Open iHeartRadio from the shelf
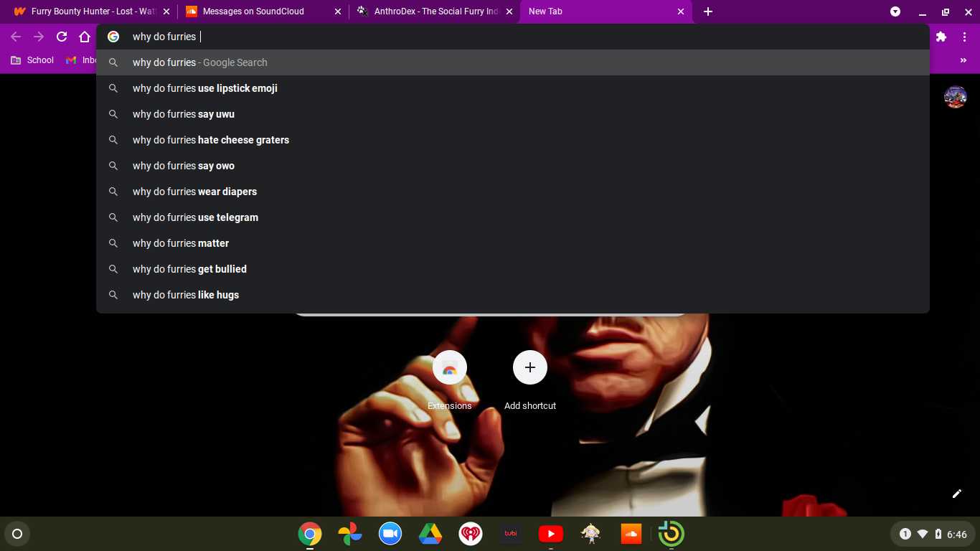The height and width of the screenshot is (551, 980). pyautogui.click(x=471, y=534)
